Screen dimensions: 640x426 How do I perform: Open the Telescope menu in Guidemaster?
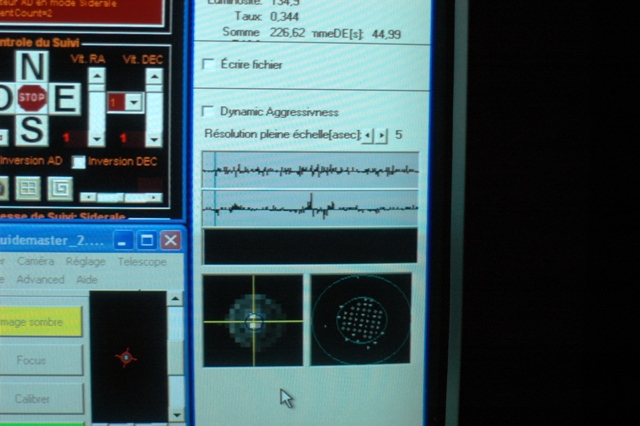tap(142, 262)
